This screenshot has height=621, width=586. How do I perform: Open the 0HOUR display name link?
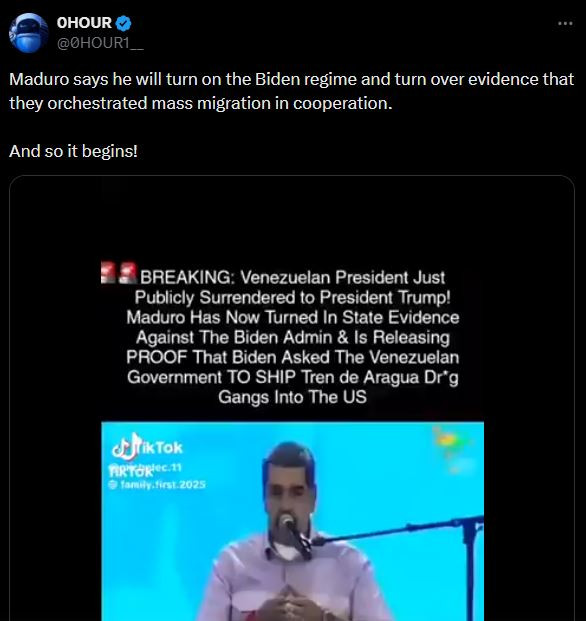coord(84,23)
